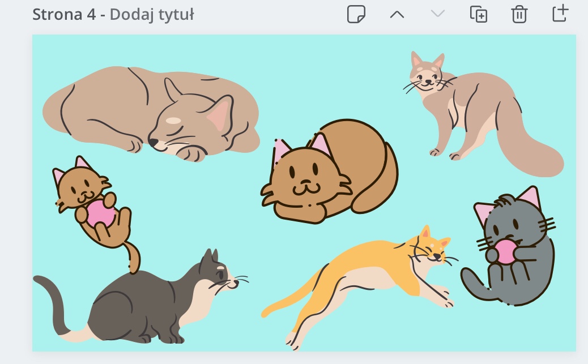Select the orange stretching cat
Image resolution: width=588 pixels, height=364 pixels.
[363, 272]
